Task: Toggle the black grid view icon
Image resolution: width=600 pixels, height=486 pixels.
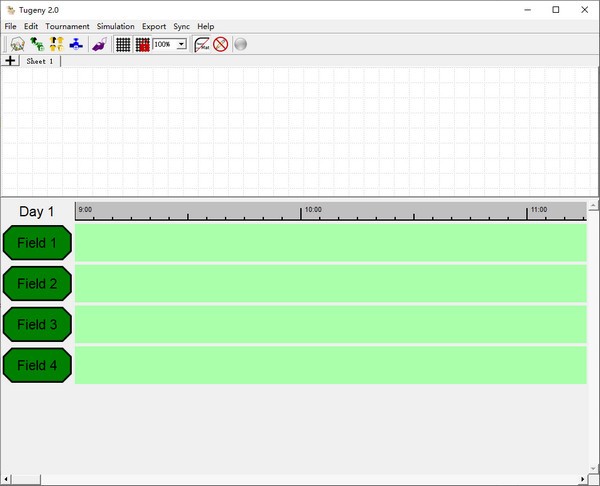Action: [x=123, y=44]
